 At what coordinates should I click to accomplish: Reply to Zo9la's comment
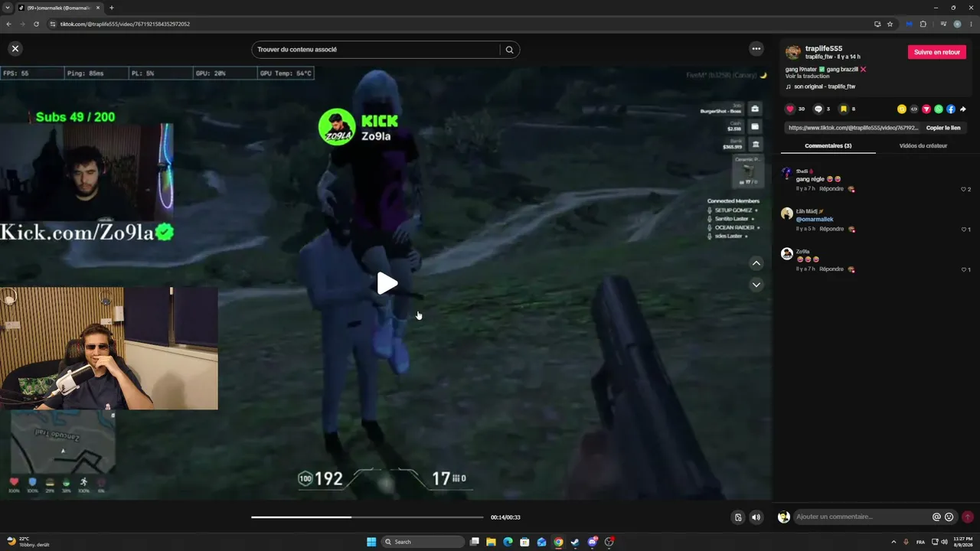pos(831,269)
